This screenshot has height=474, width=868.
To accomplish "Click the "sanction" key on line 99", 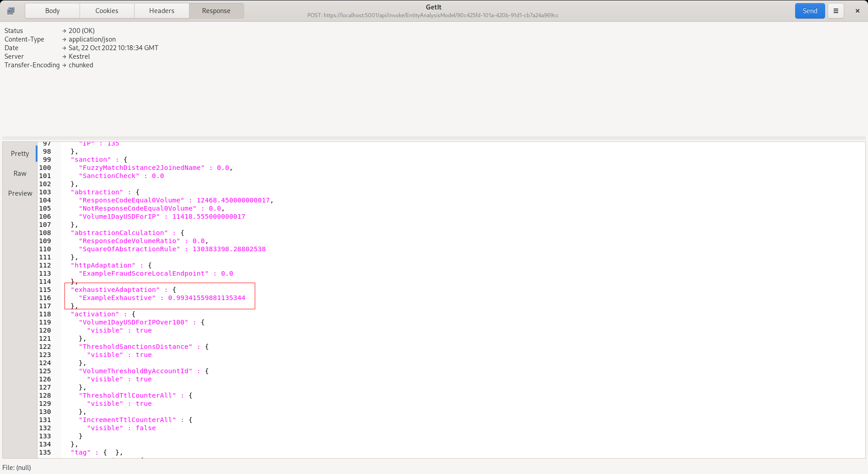I will 91,160.
